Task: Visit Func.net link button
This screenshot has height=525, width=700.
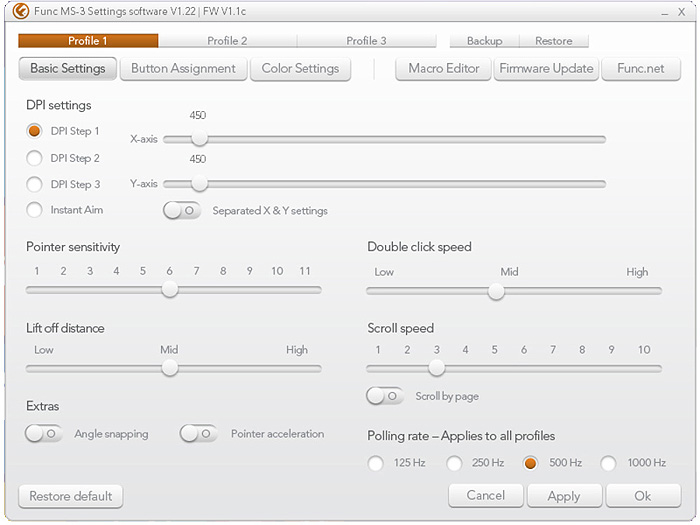Action: (x=641, y=68)
